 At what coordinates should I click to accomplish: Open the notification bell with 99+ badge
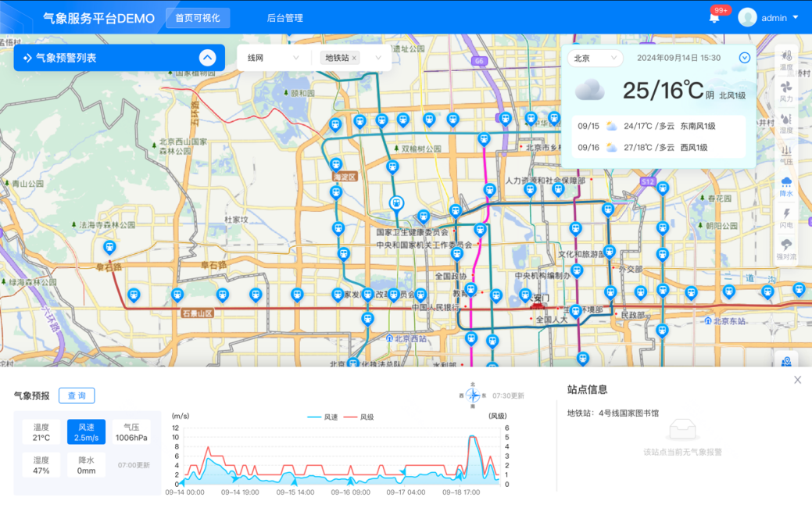click(714, 16)
